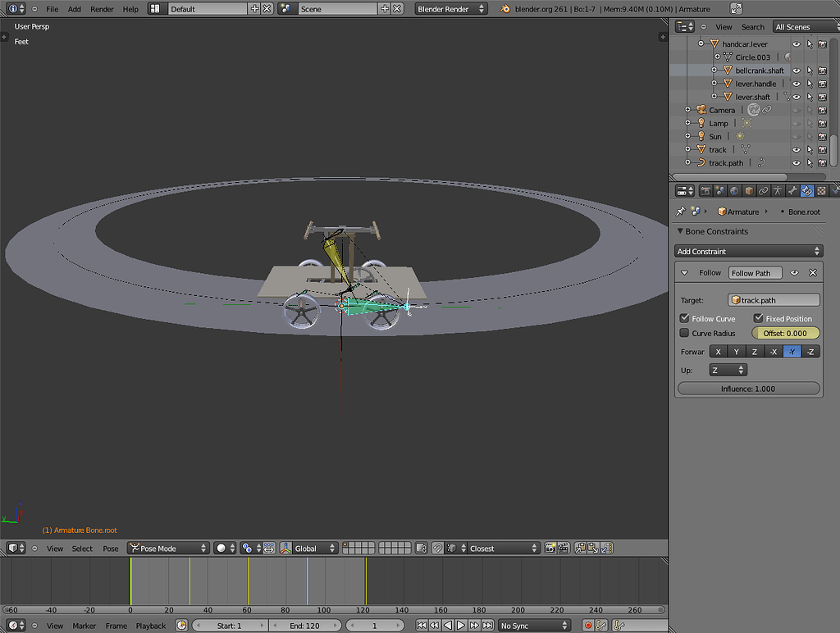Toggle manipulate center points icon
The width and height of the screenshot is (840, 633).
269,549
